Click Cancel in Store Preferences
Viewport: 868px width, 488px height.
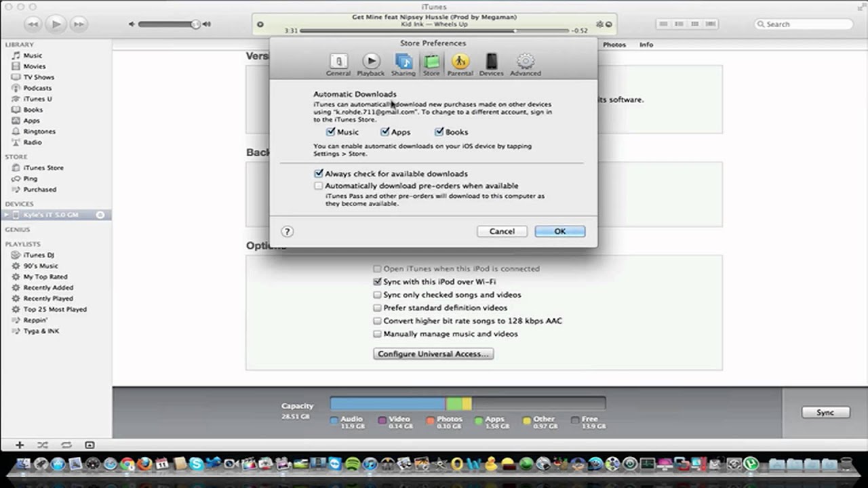[502, 231]
